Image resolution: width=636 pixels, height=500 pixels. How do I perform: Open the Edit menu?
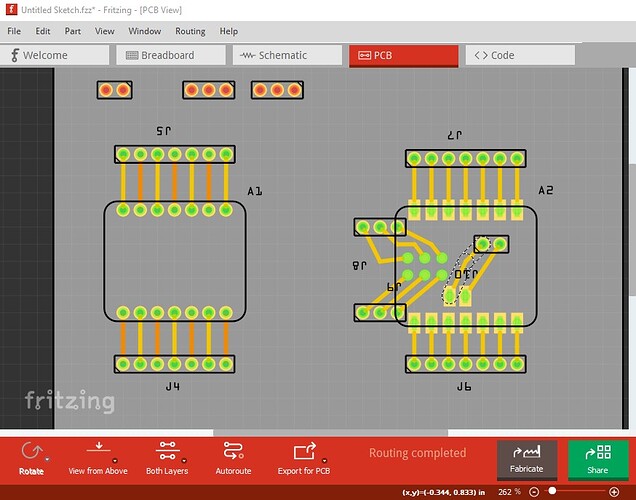pyautogui.click(x=43, y=31)
